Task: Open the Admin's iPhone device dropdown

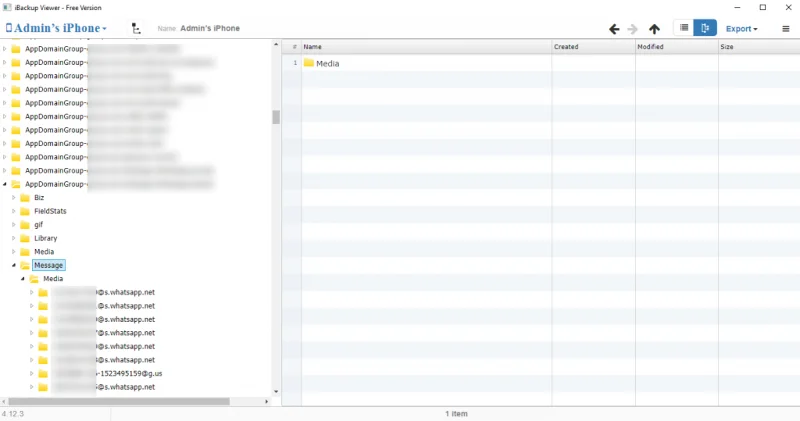Action: pos(56,29)
